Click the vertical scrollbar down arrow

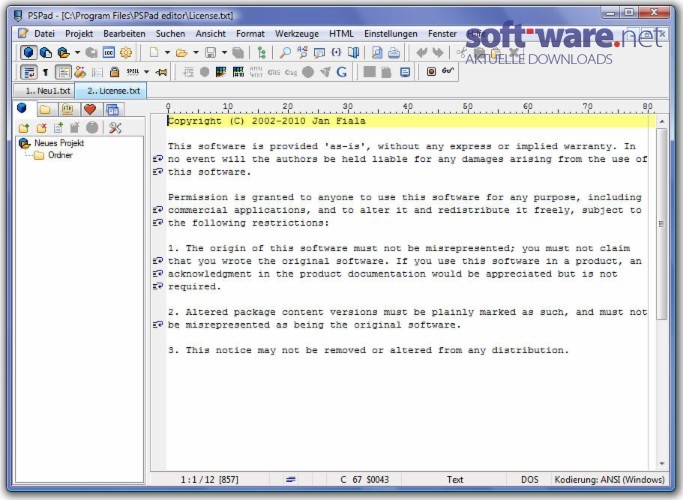pyautogui.click(x=662, y=463)
